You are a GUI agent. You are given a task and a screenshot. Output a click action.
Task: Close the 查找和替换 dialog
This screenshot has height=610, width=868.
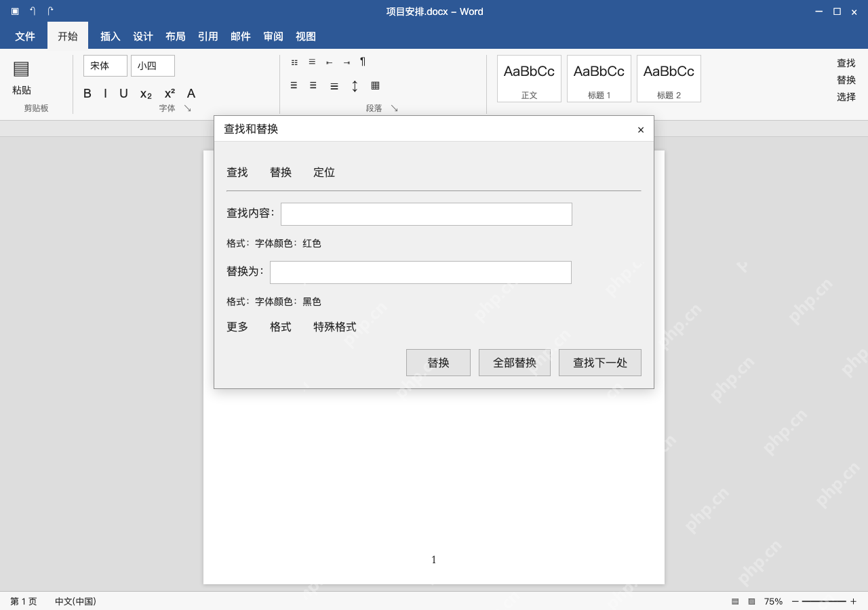[x=641, y=129]
